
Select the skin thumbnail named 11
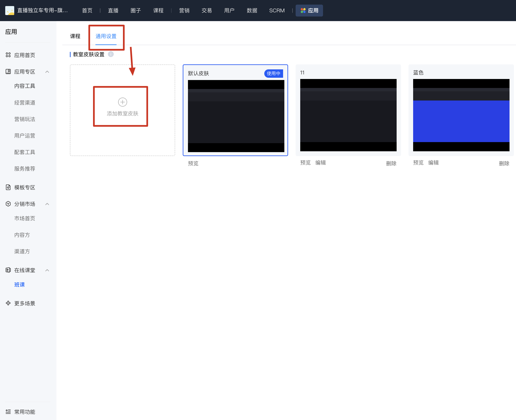coord(348,115)
